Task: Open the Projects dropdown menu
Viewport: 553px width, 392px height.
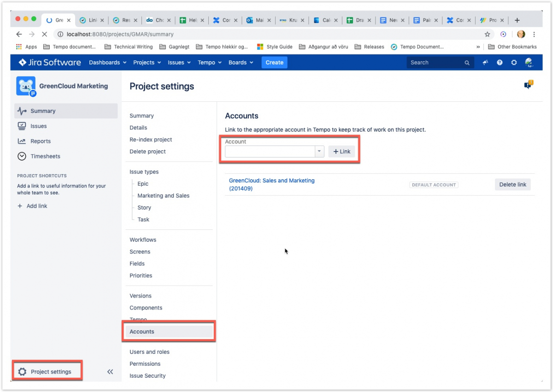Action: click(x=147, y=63)
